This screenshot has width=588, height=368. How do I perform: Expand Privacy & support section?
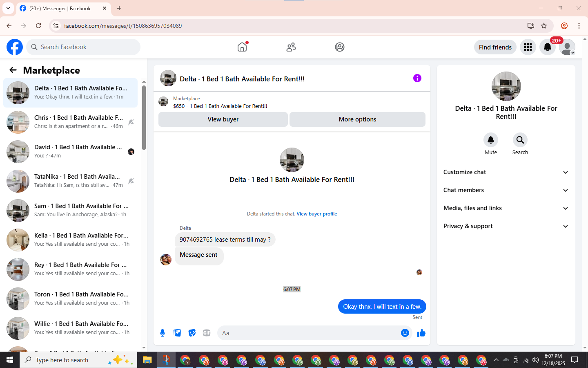pos(506,226)
